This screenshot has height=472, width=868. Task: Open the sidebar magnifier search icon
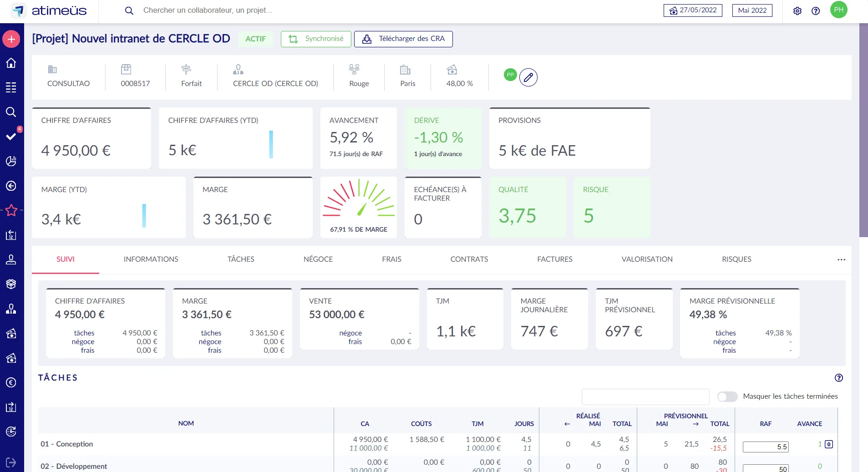11,112
